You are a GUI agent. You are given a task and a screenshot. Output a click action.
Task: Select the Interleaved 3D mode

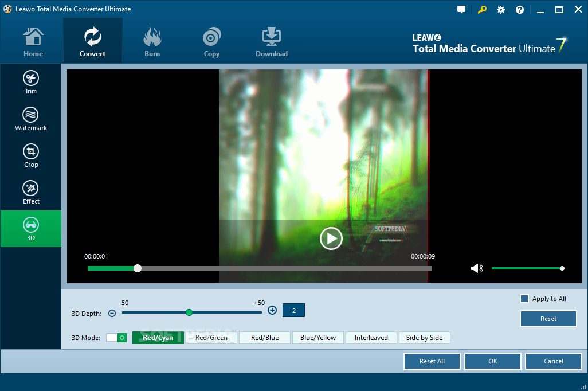coord(371,338)
